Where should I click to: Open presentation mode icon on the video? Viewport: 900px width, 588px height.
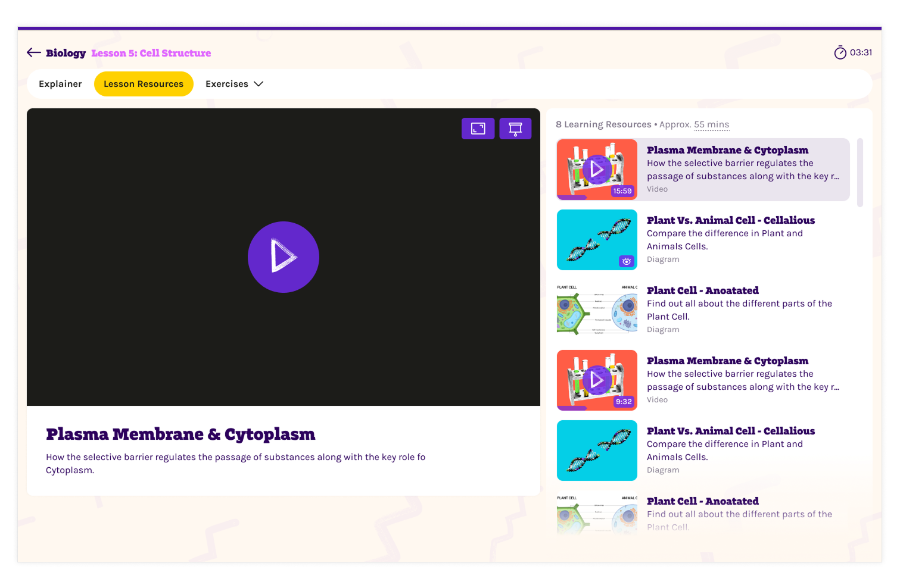tap(515, 129)
